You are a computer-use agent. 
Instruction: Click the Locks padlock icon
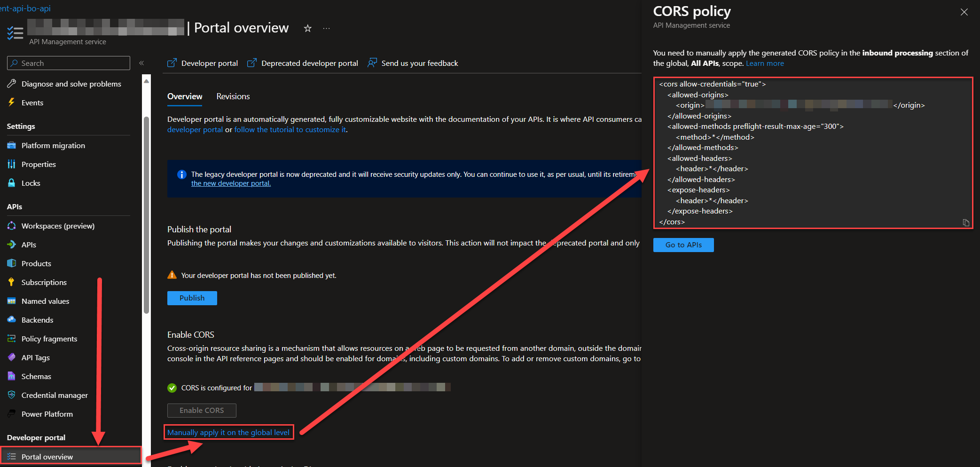coord(12,183)
